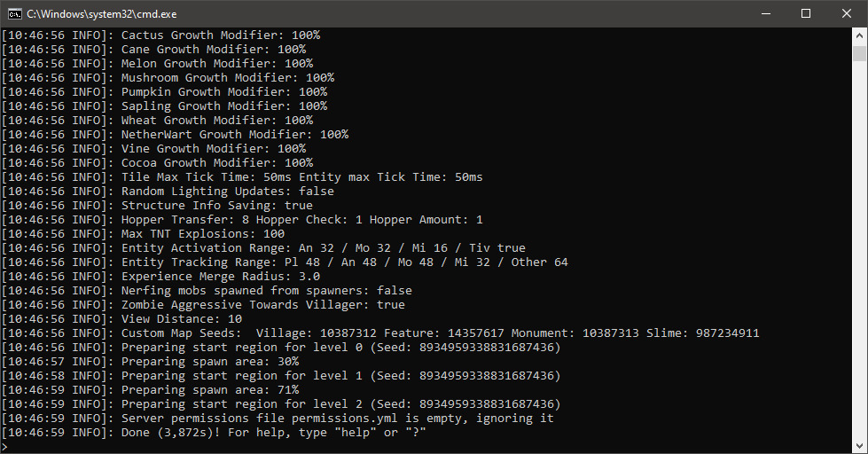Click the "View Distance: 10" line
This screenshot has height=454, width=868.
181,319
